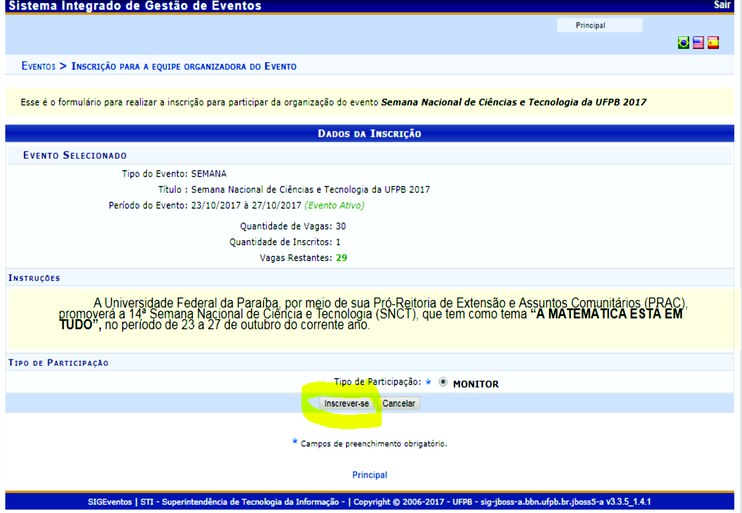Follow the Principal link at page bottom
742x513 pixels.
369,475
